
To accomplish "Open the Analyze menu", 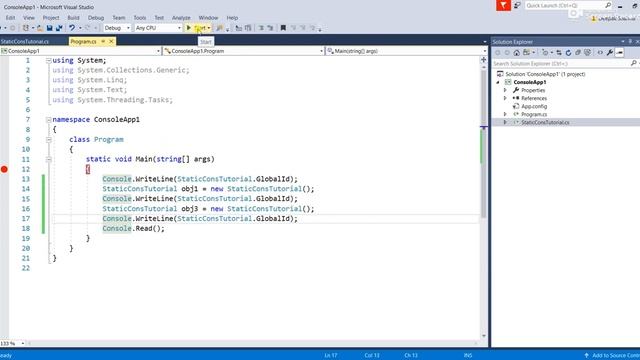I will click(181, 18).
